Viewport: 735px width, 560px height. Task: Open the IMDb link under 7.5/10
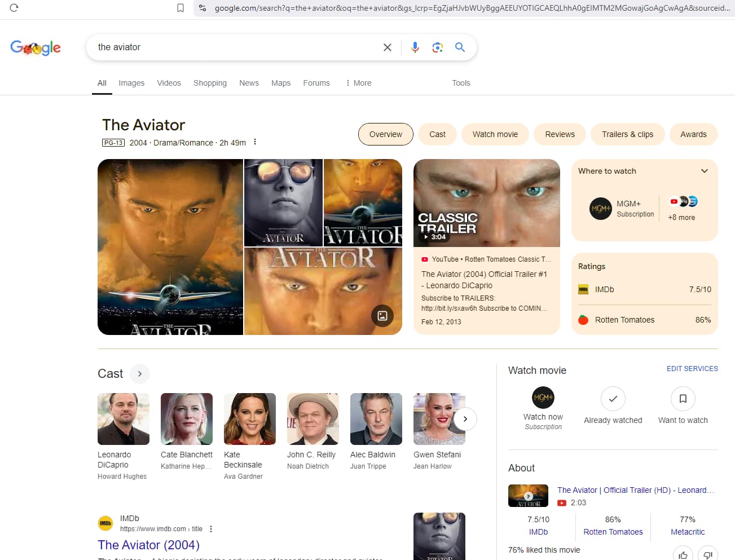[539, 532]
